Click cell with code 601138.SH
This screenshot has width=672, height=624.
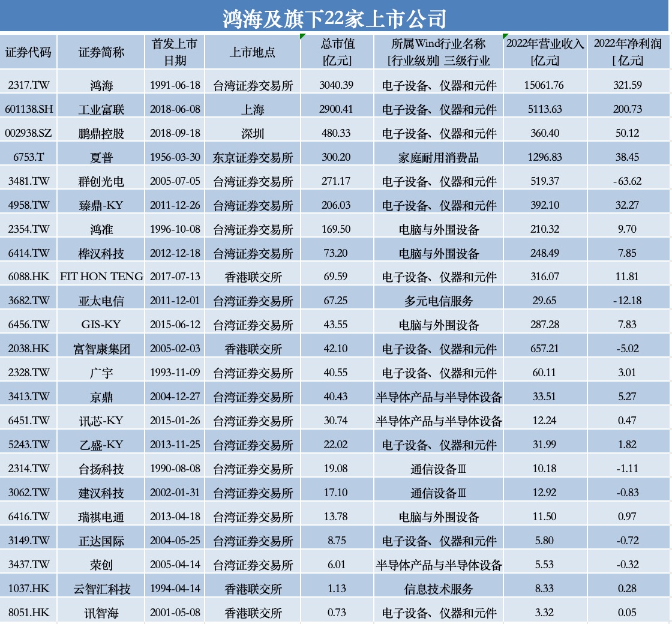coord(29,109)
